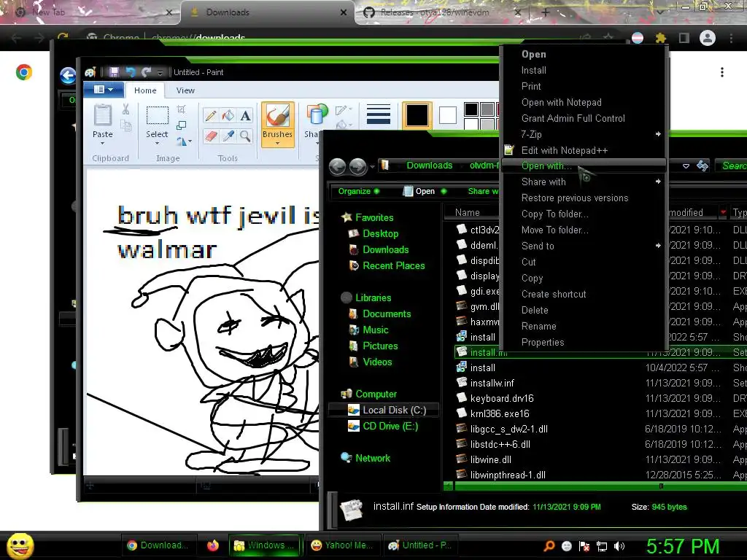Click Downloads in Explorer address bar
Screen dimensions: 747x560
click(429, 166)
